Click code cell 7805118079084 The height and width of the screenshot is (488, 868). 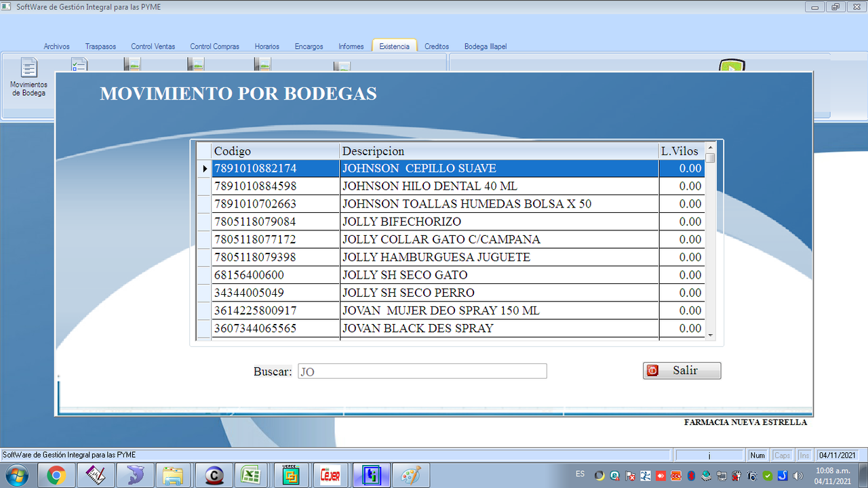point(275,222)
